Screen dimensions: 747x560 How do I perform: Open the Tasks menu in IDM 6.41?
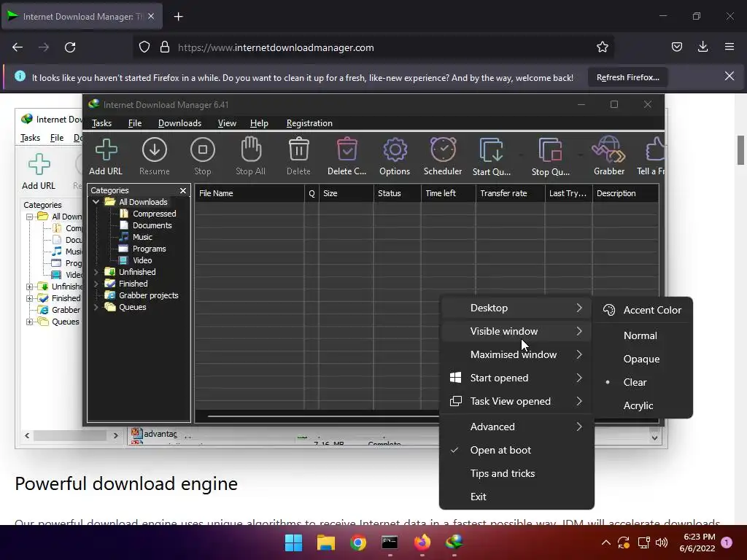pyautogui.click(x=101, y=123)
